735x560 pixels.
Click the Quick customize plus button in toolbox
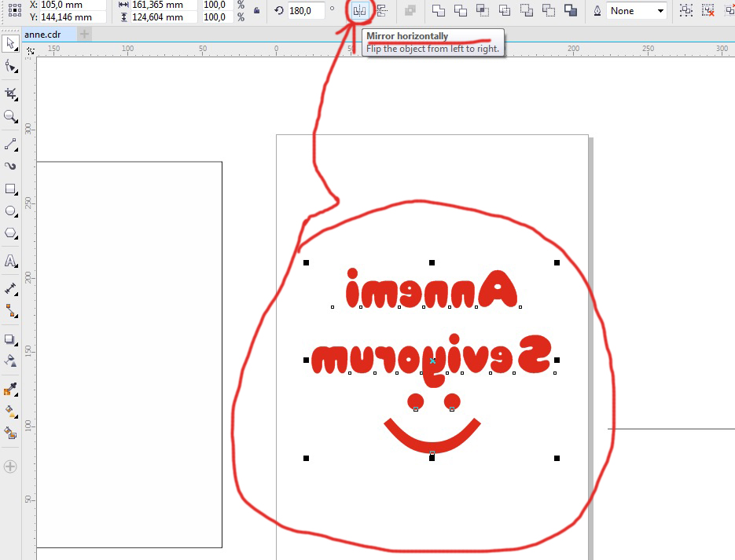click(x=11, y=467)
